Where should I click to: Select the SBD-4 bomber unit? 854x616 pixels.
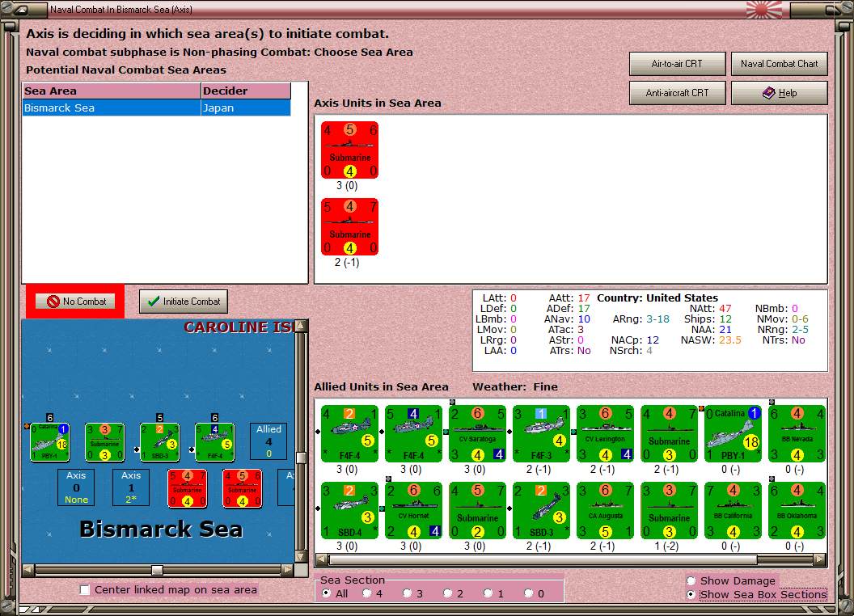pos(349,510)
